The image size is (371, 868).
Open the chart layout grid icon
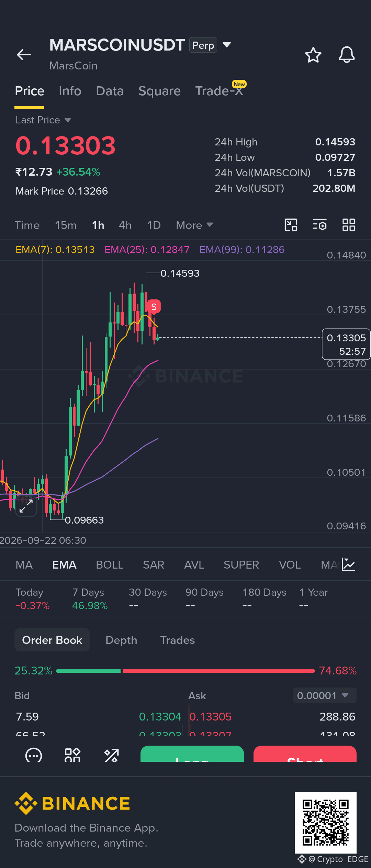(x=349, y=225)
